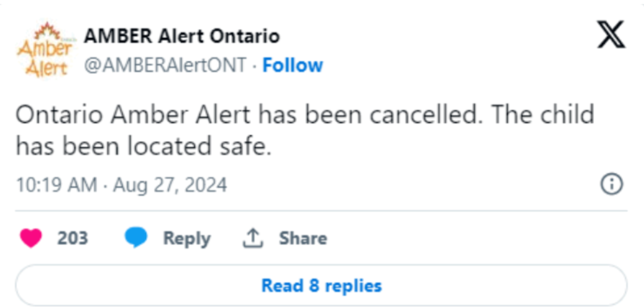Click the divider line above the action row
Viewport: 644px width, 308px height.
pyautogui.click(x=321, y=211)
